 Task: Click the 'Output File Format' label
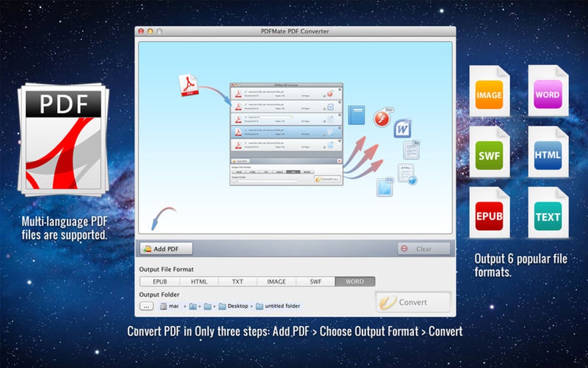coord(166,269)
